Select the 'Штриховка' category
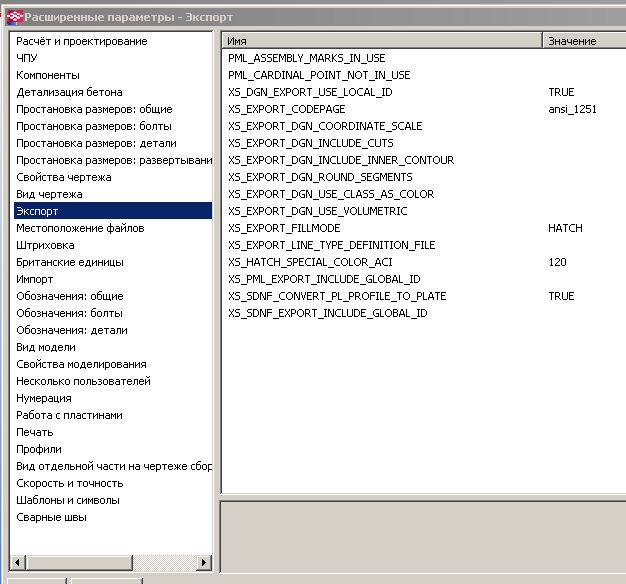This screenshot has height=584, width=626. pyautogui.click(x=45, y=245)
